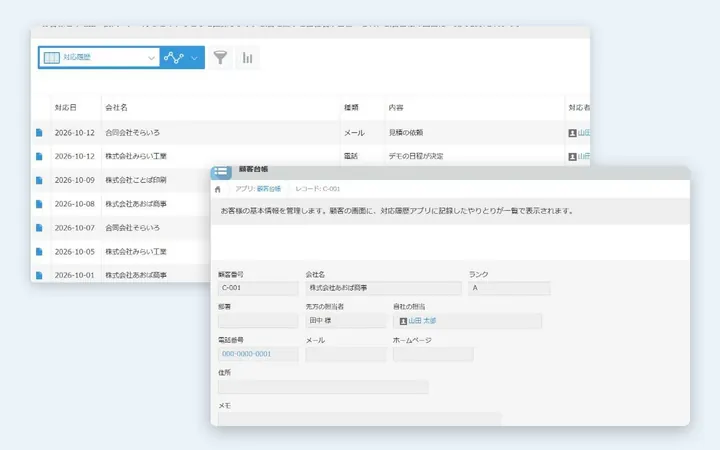This screenshot has width=720, height=450.
Task: Click the date cell 2026-10-07
Action: click(75, 228)
